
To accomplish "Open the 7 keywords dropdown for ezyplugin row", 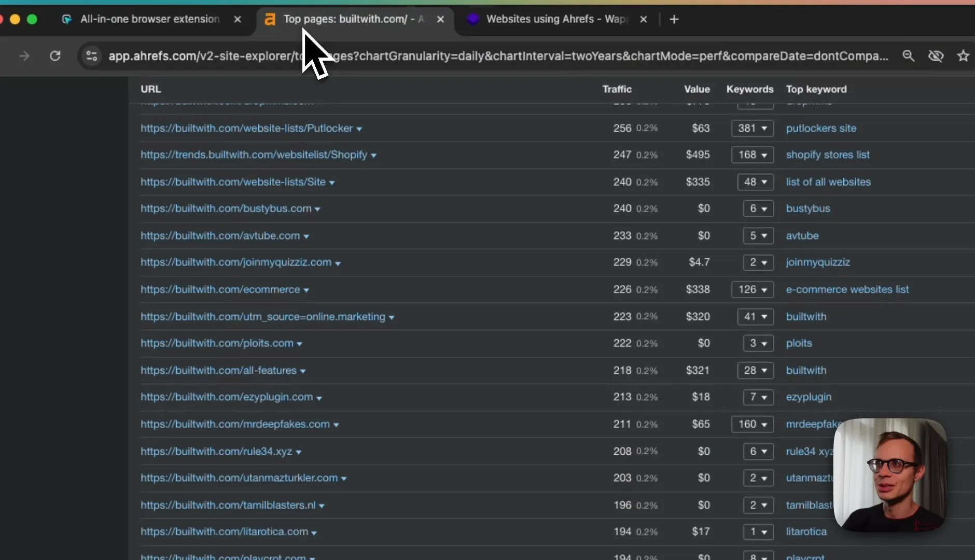I will (x=758, y=397).
